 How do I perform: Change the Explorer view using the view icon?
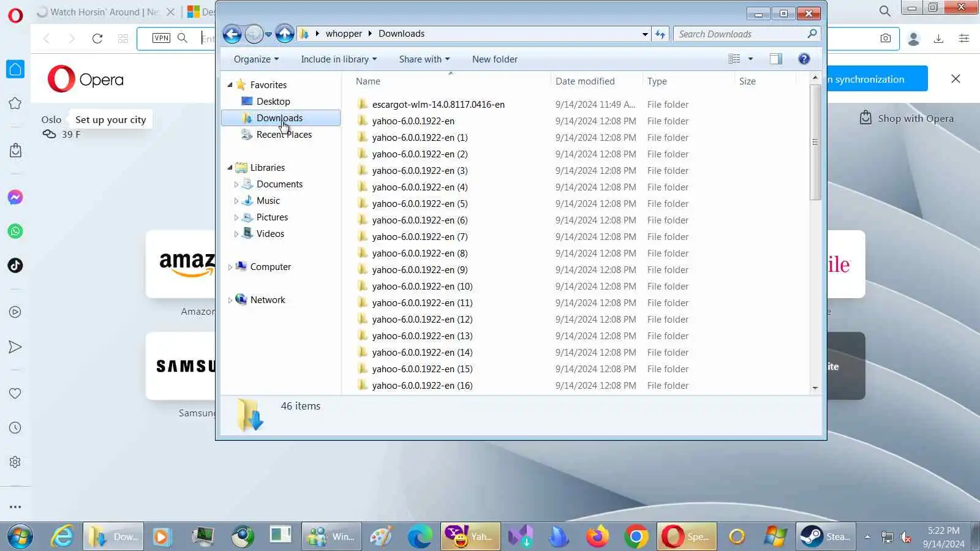(x=734, y=59)
